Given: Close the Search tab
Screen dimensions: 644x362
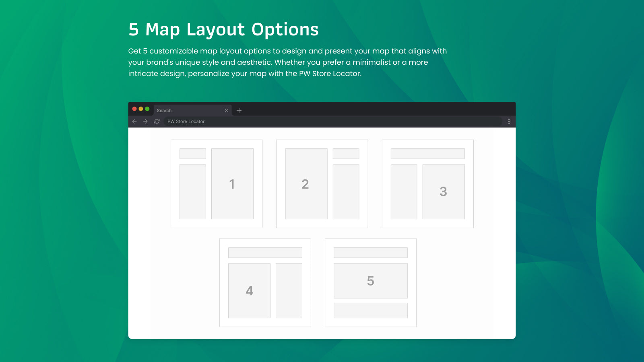Looking at the screenshot, I should [x=227, y=110].
